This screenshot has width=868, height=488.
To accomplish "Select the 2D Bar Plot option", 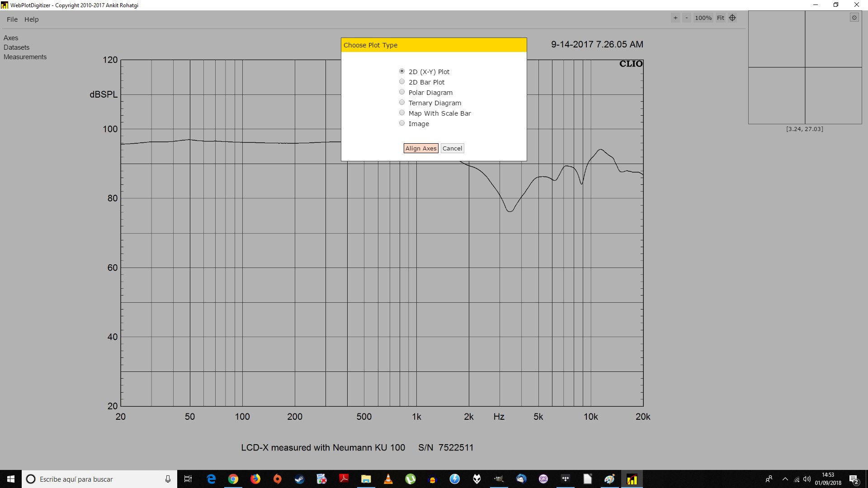I will [x=402, y=82].
